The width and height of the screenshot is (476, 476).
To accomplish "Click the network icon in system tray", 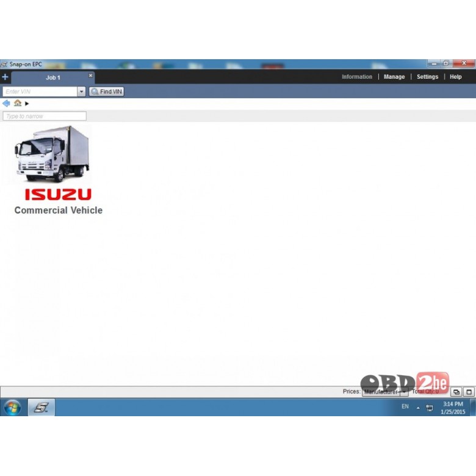I will (x=429, y=408).
